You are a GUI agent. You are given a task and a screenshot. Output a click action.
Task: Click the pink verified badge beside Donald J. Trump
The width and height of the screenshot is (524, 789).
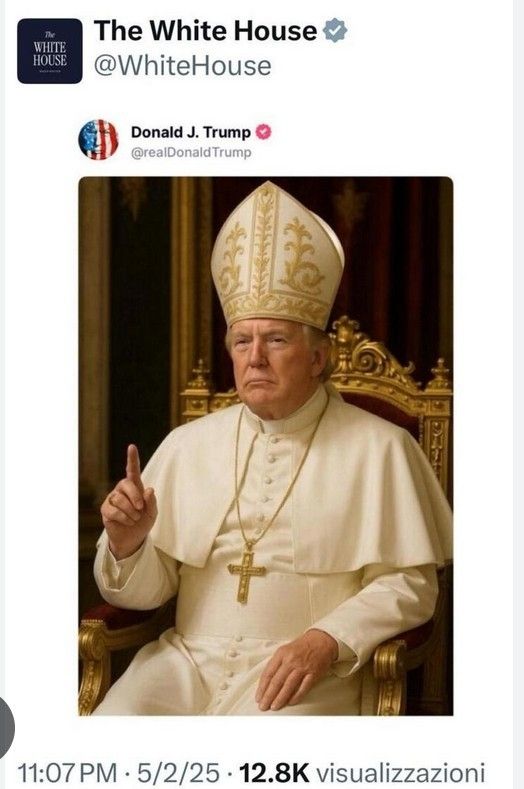point(263,132)
